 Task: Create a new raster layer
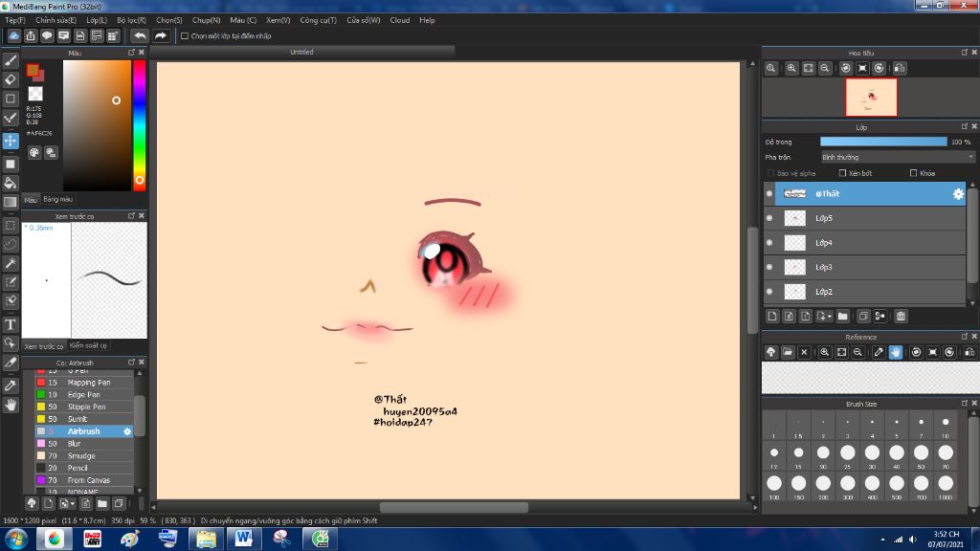[x=772, y=316]
